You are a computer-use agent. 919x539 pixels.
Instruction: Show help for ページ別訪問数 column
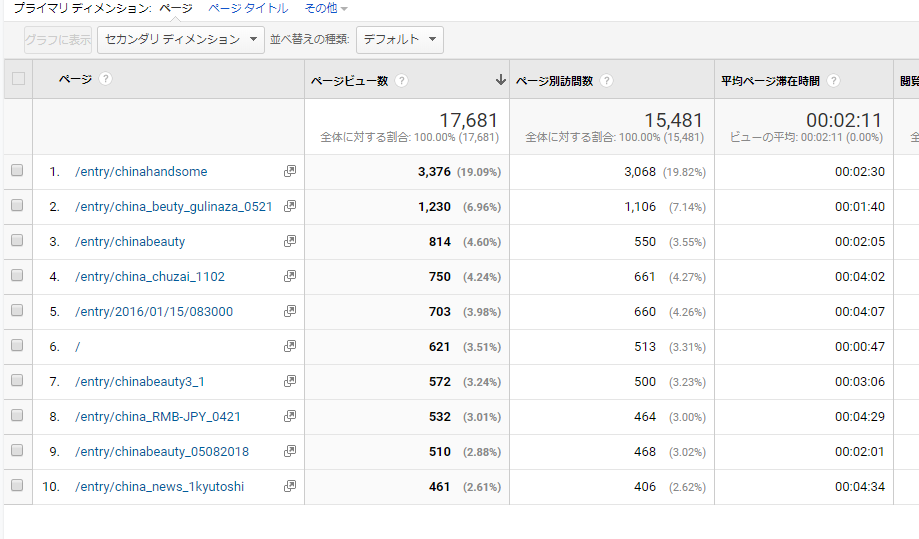click(607, 81)
